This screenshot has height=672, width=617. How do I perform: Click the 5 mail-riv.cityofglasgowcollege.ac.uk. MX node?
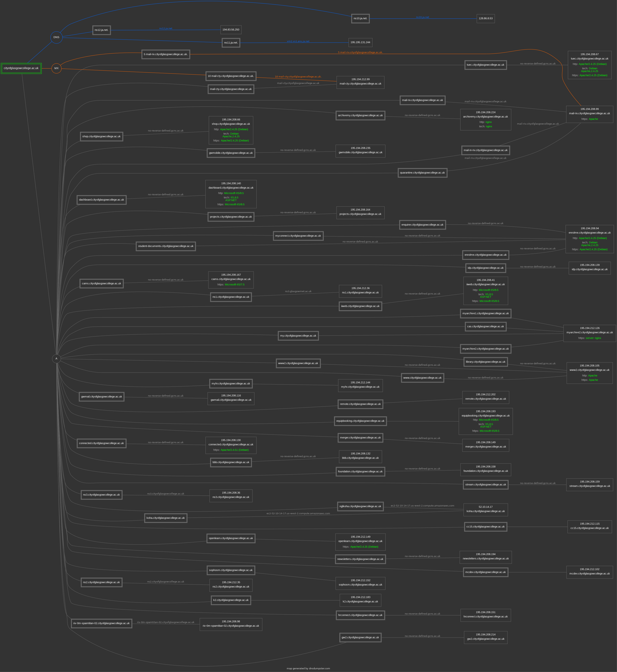tap(166, 54)
